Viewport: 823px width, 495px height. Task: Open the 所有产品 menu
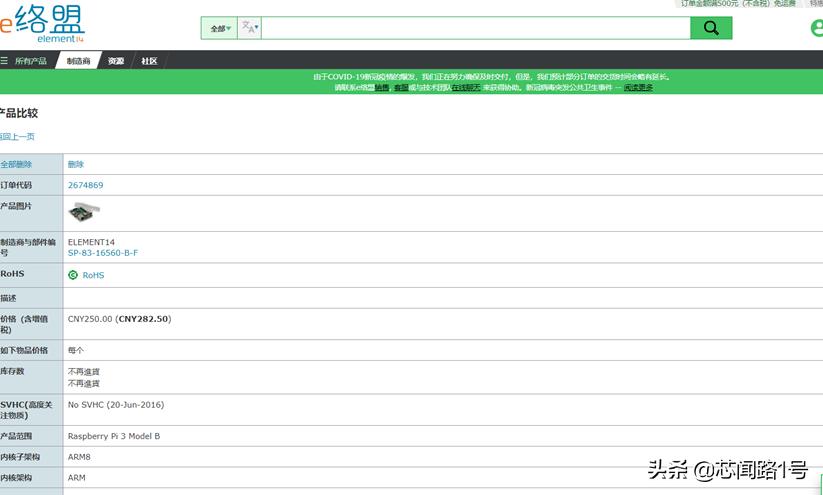tap(30, 61)
